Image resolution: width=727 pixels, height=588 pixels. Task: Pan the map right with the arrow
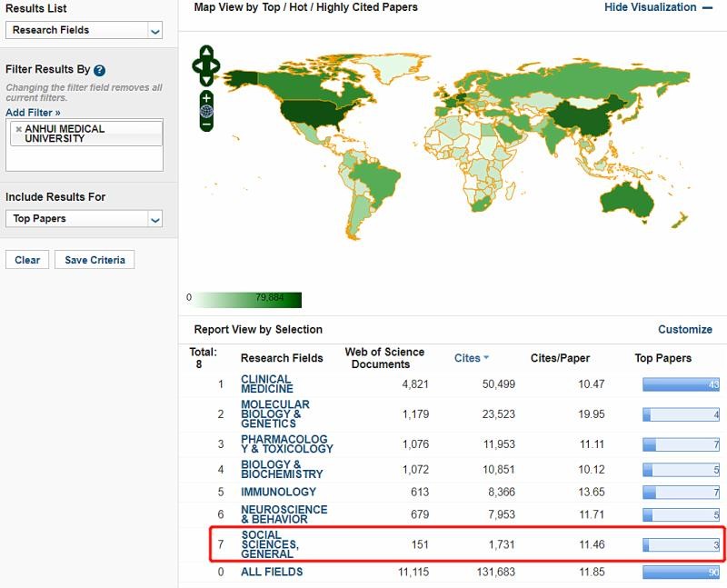click(216, 65)
